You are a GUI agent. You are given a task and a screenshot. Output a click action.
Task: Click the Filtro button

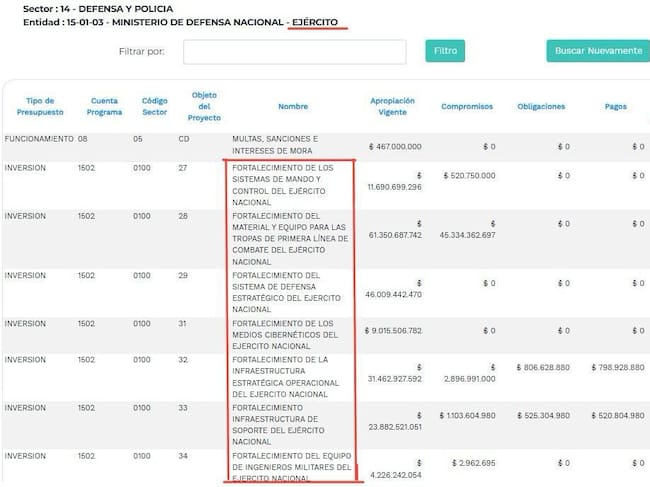point(445,51)
